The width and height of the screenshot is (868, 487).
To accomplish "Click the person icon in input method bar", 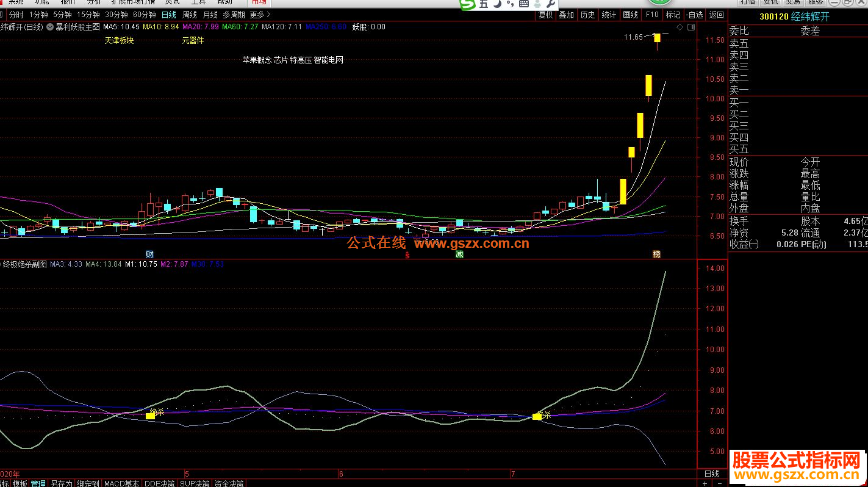I will pyautogui.click(x=538, y=4).
